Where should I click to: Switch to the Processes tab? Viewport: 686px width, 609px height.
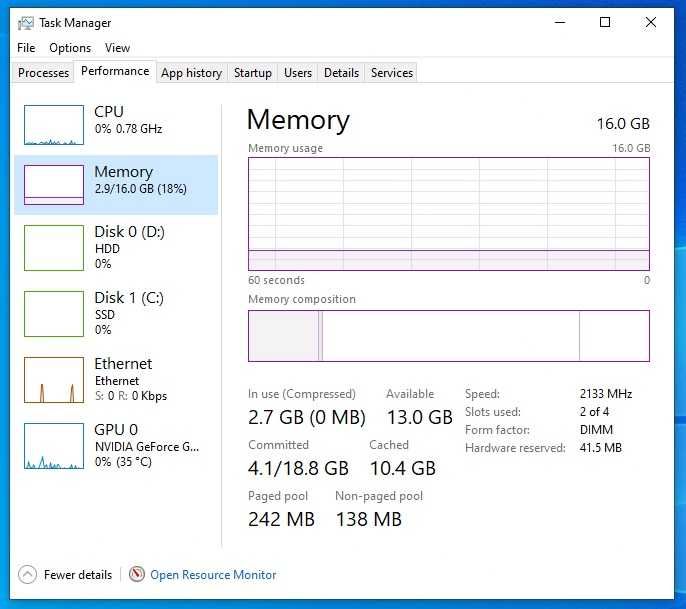point(44,72)
